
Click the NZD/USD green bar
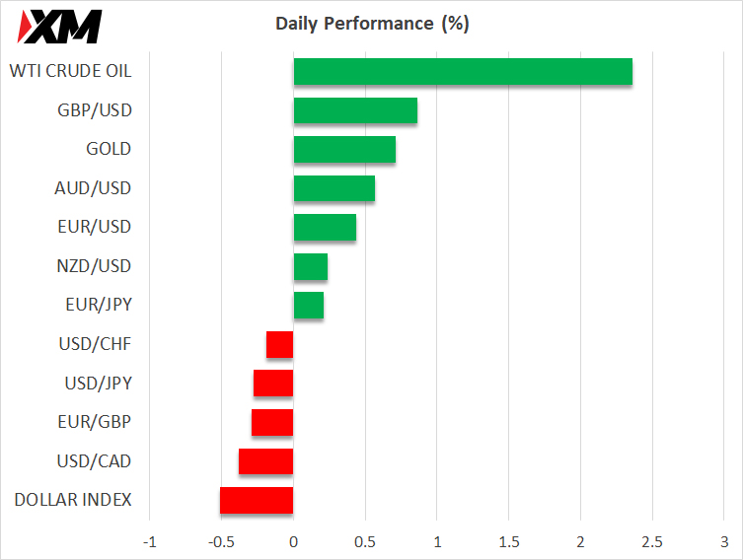click(x=311, y=266)
